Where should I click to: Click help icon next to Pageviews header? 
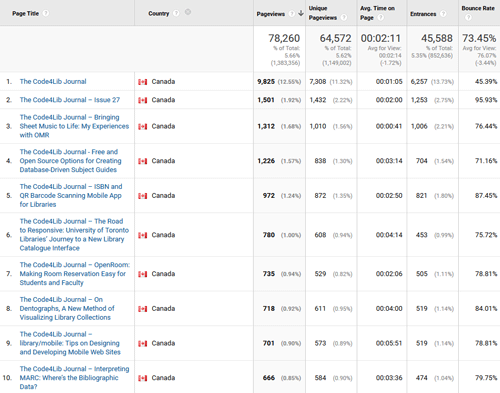click(292, 14)
